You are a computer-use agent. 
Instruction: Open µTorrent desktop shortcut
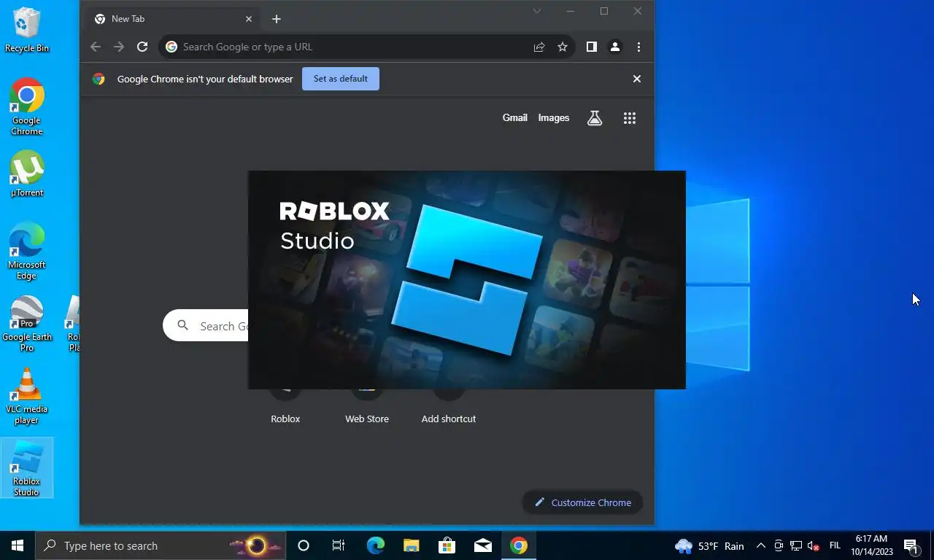pos(27,174)
